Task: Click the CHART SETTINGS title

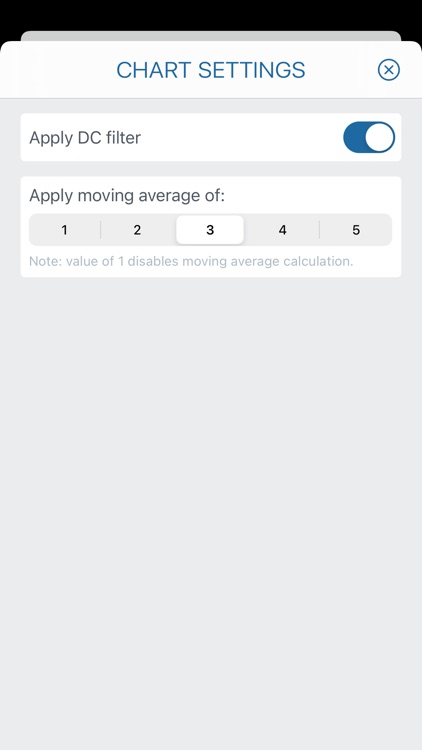Action: click(211, 70)
